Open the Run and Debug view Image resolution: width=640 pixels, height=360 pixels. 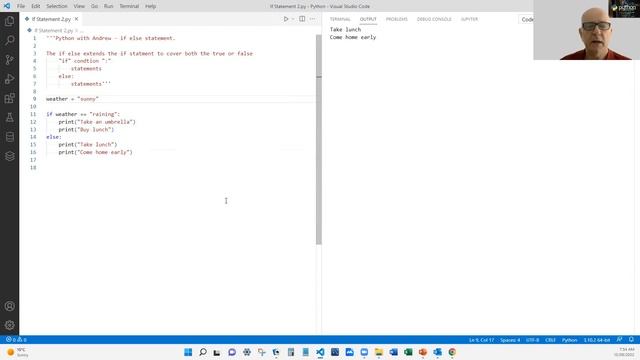click(9, 79)
